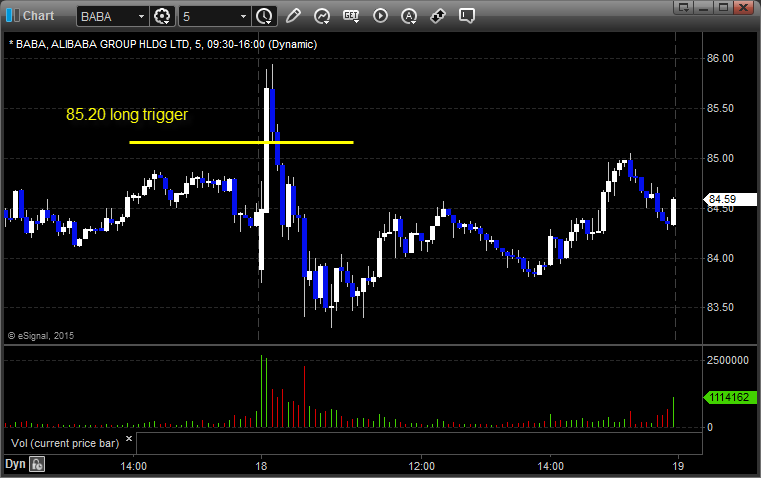This screenshot has height=478, width=761.
Task: Select the pencil drawing tool
Action: (x=293, y=16)
